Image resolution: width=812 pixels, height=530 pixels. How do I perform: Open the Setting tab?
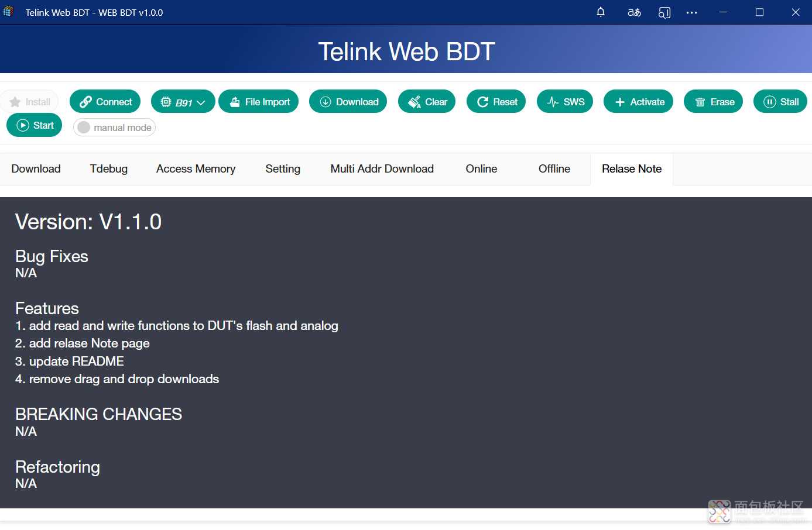point(283,169)
